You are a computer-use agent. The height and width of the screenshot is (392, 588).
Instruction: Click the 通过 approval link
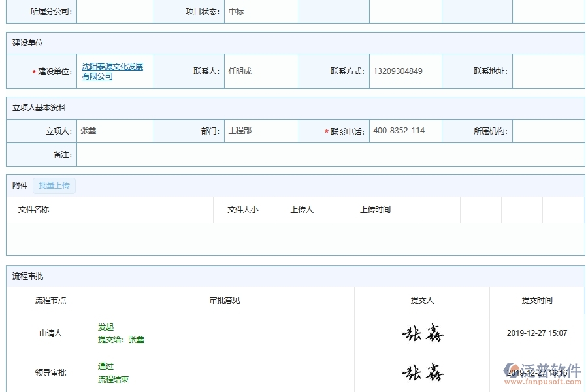pos(105,367)
